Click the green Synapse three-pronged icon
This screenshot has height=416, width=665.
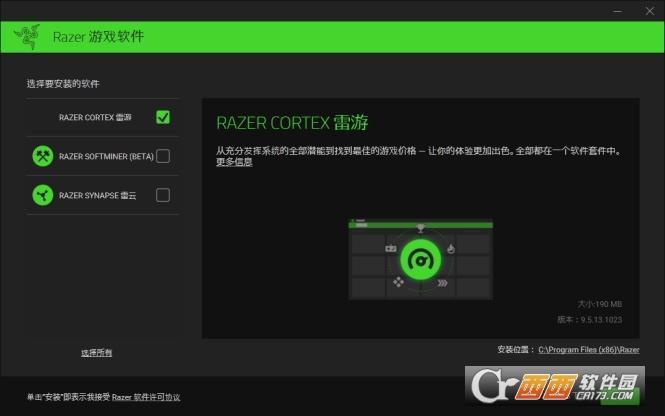coord(43,195)
